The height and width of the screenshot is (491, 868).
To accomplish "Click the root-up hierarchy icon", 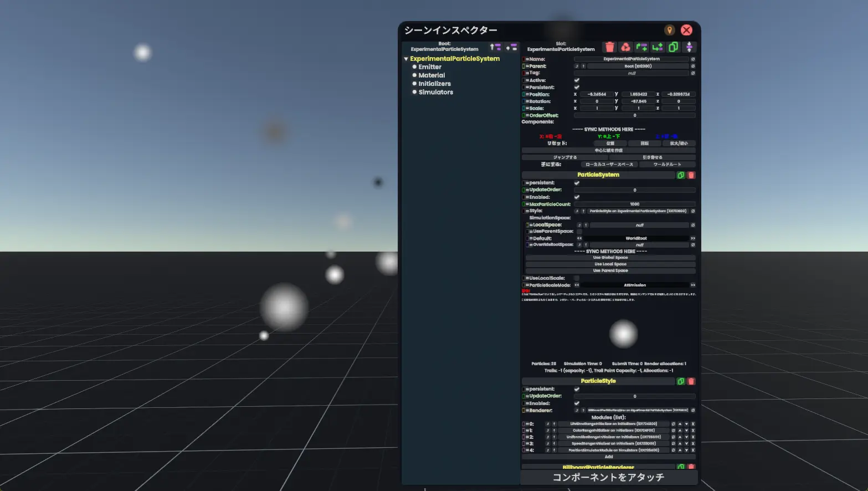I will (x=495, y=47).
